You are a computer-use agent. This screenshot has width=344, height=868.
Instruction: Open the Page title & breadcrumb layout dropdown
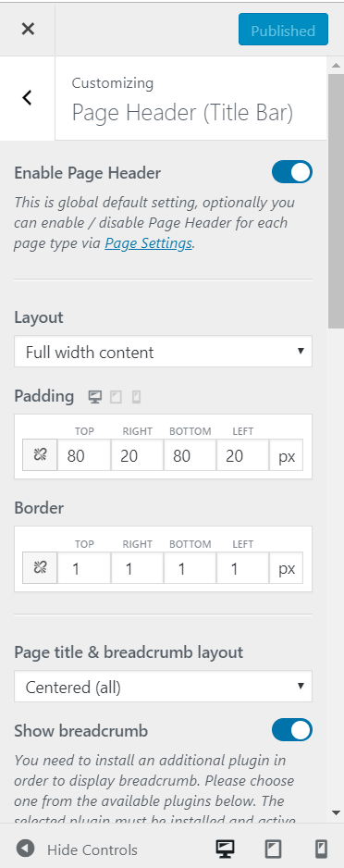[163, 687]
